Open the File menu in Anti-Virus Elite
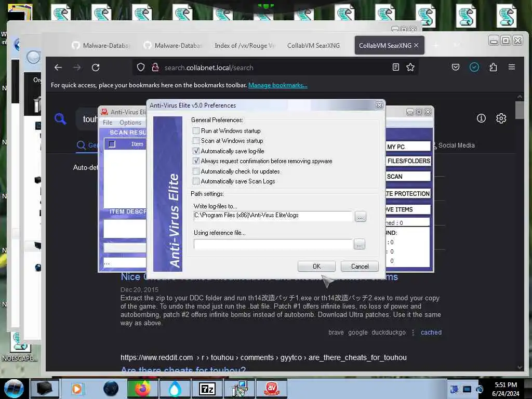 (107, 123)
